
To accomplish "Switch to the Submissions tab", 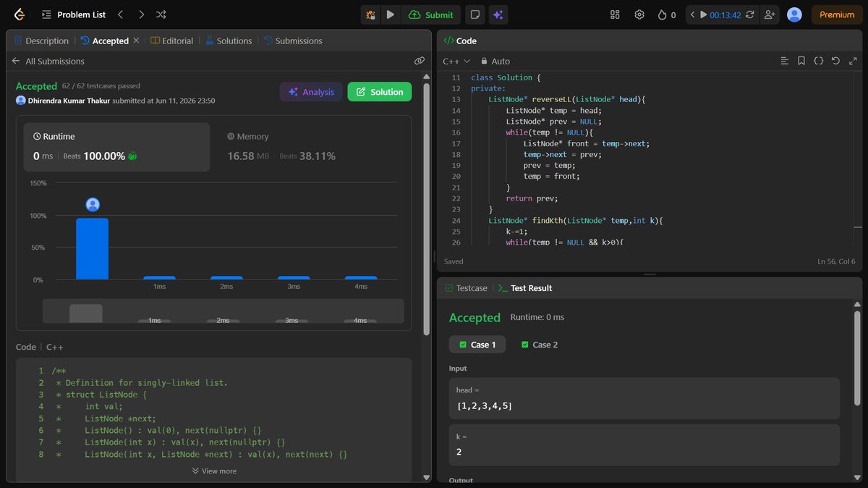I will (x=293, y=41).
